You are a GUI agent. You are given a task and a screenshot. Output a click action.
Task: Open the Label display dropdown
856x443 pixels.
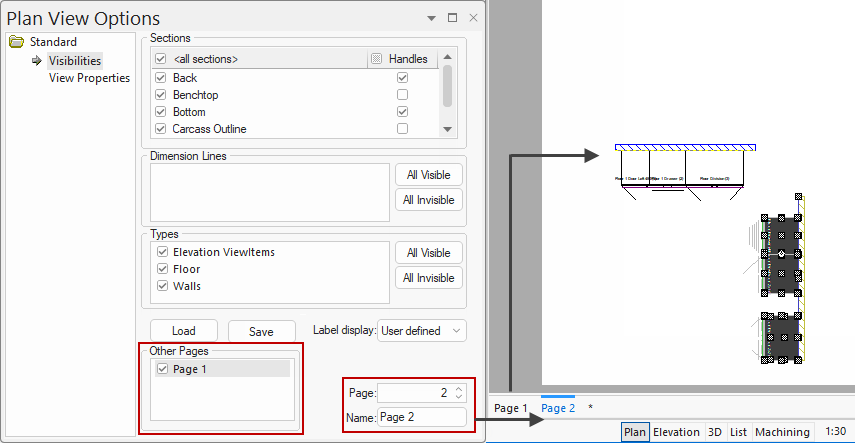click(x=421, y=330)
